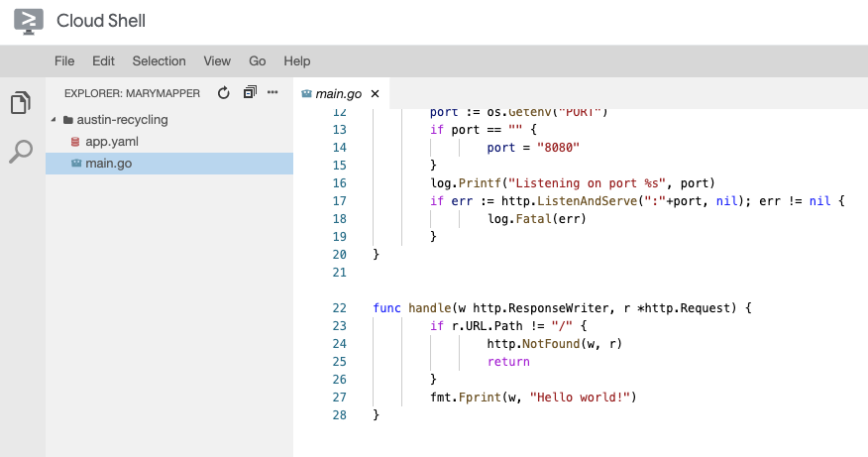Click on the "Hello world!" string in code
This screenshot has width=868, height=457.
580,398
